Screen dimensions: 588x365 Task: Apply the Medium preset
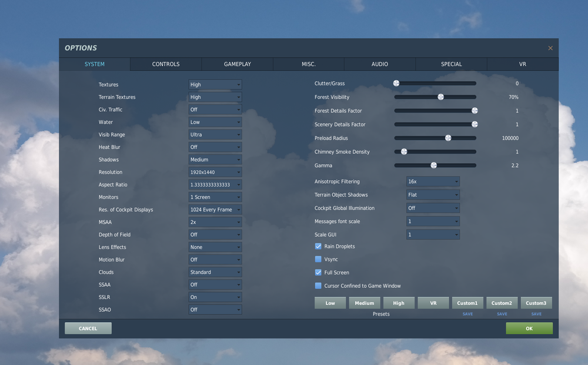pos(365,303)
